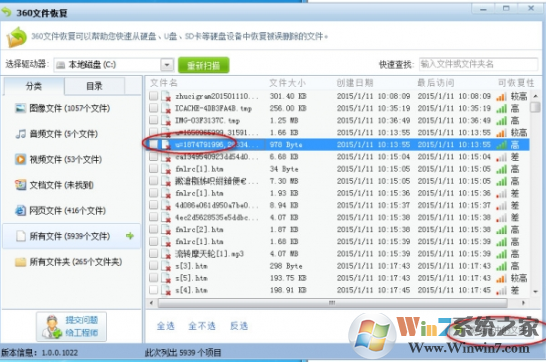Screen dimensions: 546x362
Task: Open the local disk (C:) combo box
Action: point(114,65)
